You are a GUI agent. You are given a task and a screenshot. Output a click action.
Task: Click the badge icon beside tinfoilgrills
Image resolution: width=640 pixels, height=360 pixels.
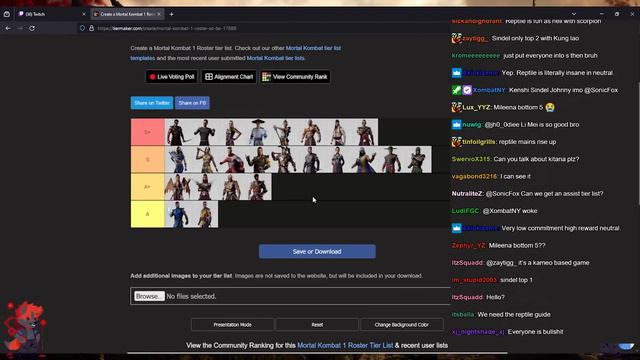pyautogui.click(x=456, y=142)
